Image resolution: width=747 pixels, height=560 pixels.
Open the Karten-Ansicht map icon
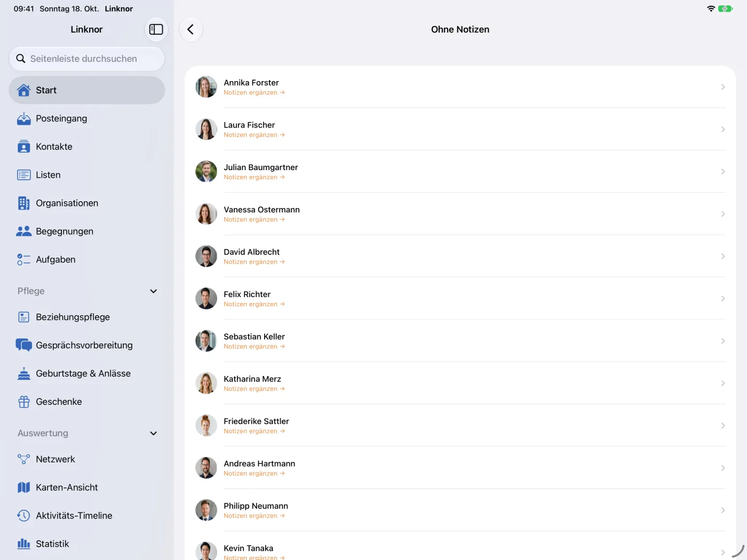24,487
